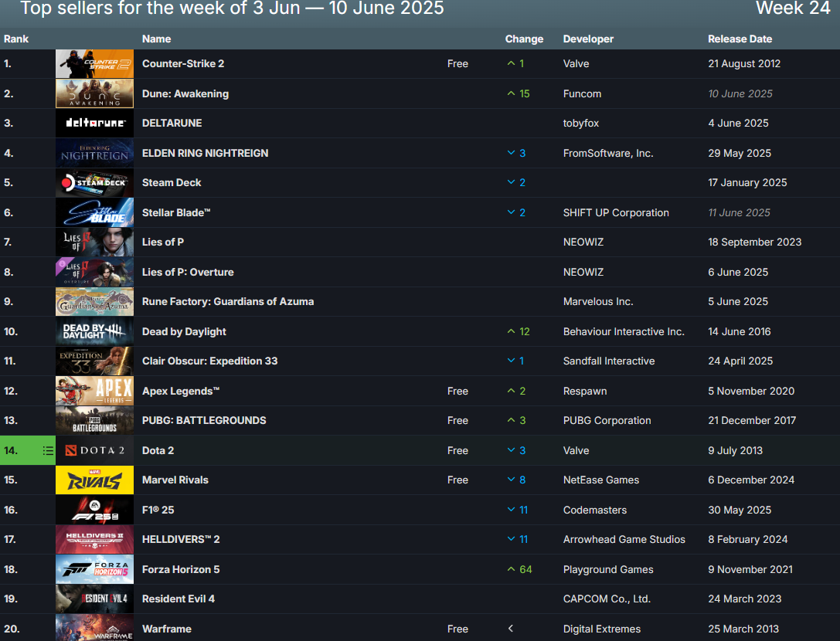
Task: Select the Digital Extremes developer text
Action: pos(602,629)
